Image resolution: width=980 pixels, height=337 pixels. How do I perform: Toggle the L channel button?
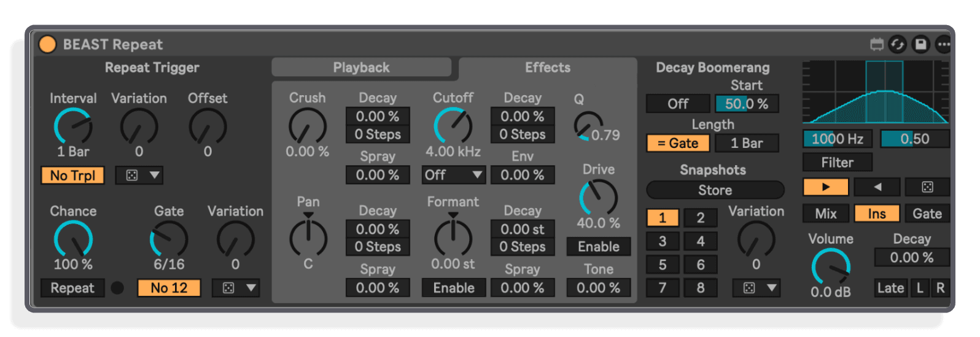(x=920, y=288)
